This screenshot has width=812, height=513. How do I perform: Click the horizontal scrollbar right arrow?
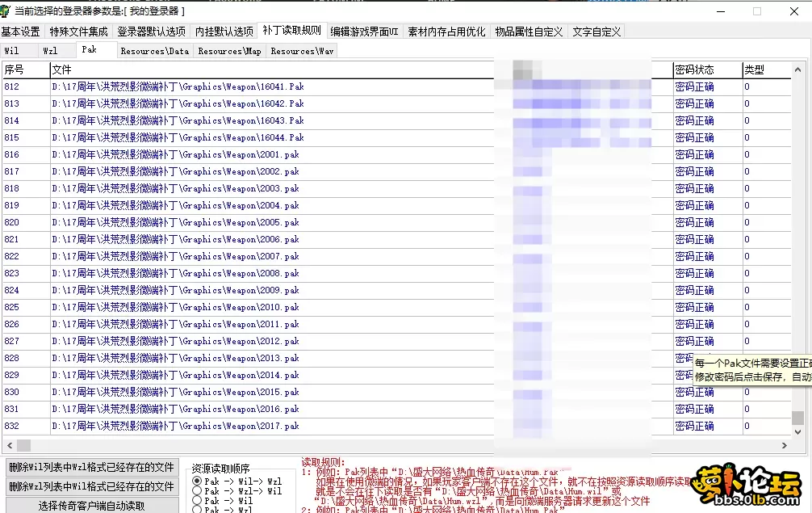pos(785,445)
